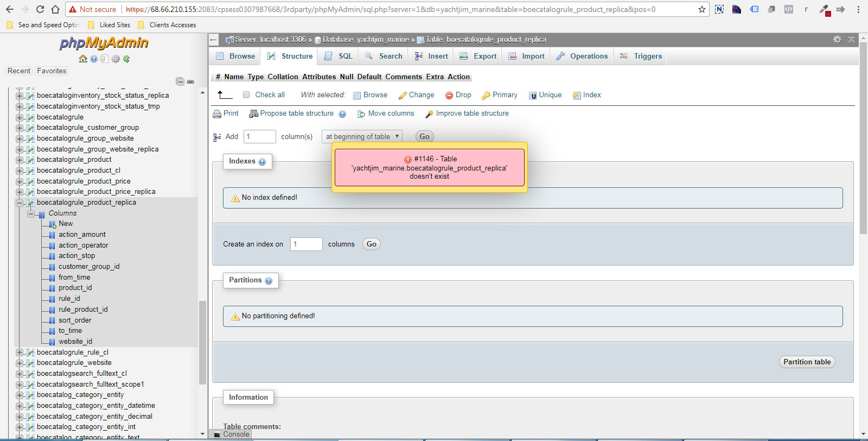
Task: Click Change for selected columns
Action: 416,95
